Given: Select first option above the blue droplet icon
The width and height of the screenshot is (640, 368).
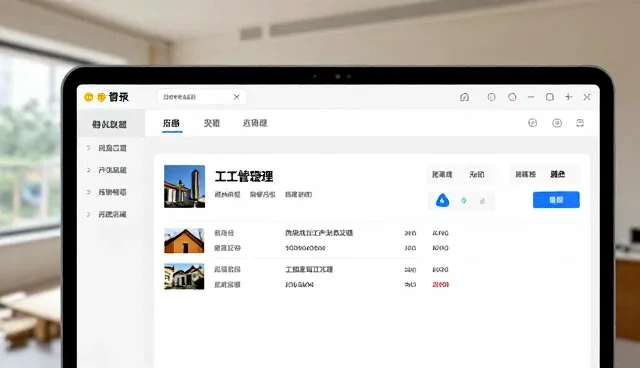Looking at the screenshot, I should (442, 175).
